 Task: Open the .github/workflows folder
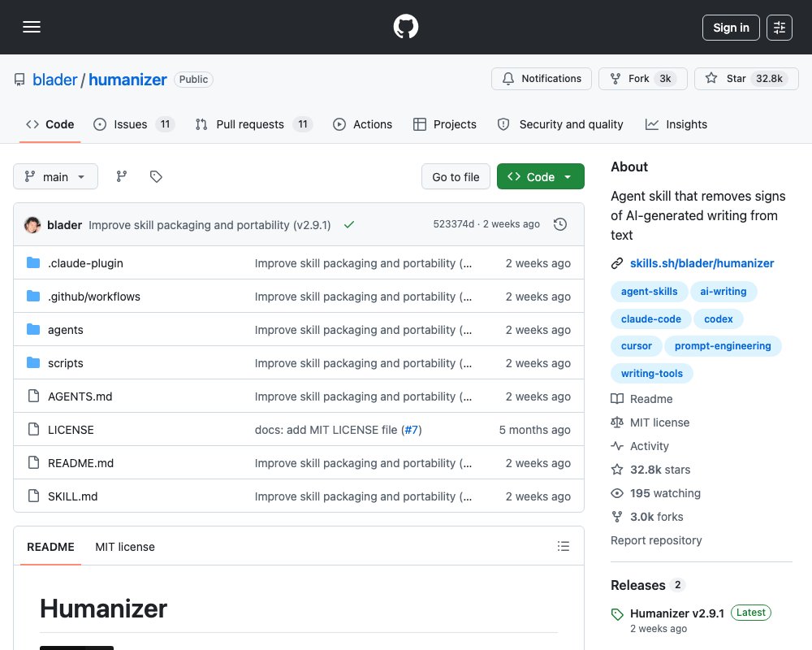coord(93,297)
